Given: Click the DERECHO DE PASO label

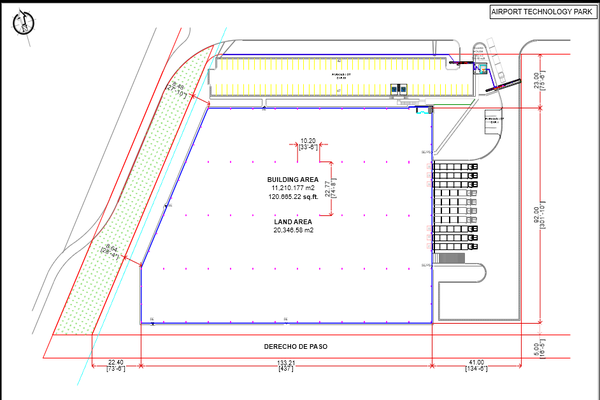Looking at the screenshot, I should tap(295, 347).
